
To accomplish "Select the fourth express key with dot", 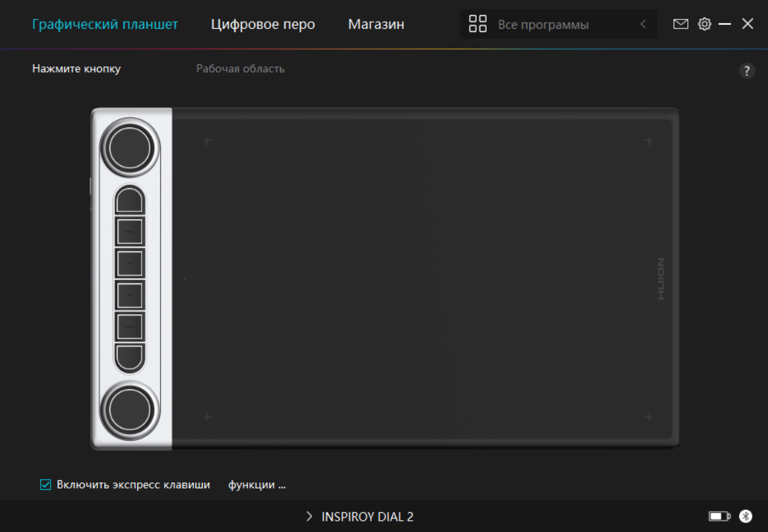I will point(130,296).
